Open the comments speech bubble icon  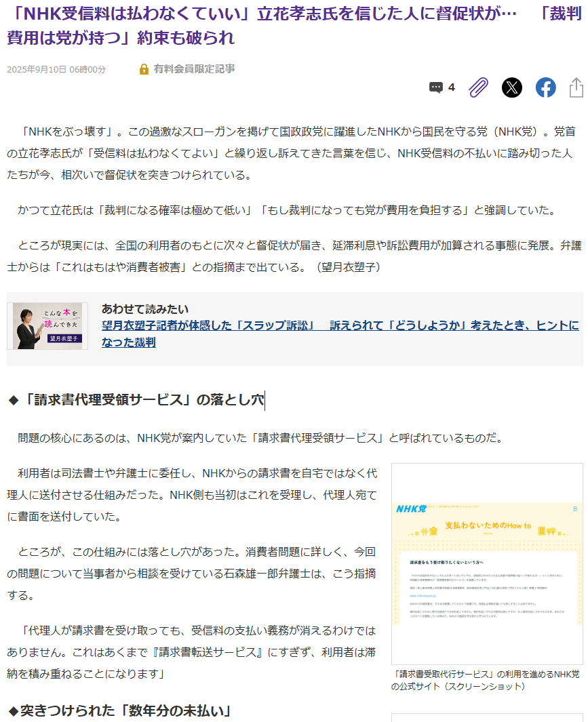tap(435, 87)
